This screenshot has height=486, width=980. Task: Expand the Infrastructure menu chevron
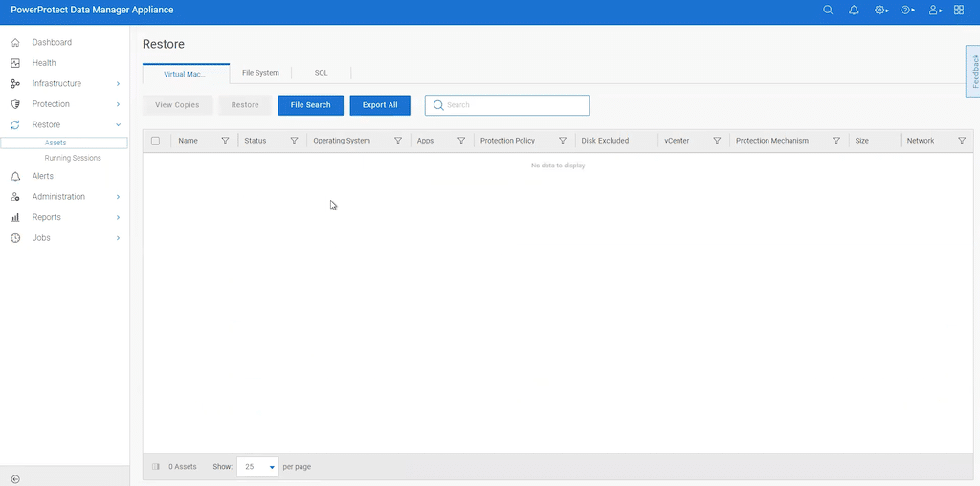[x=118, y=83]
